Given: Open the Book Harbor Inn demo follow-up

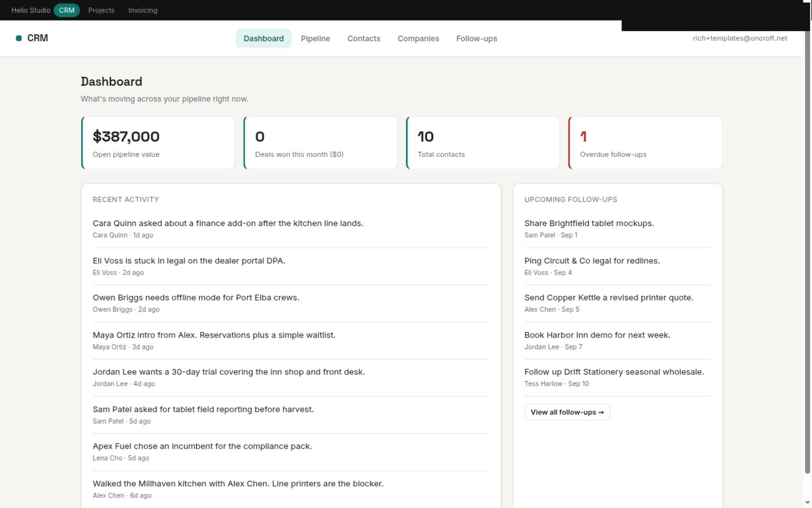Looking at the screenshot, I should [x=617, y=340].
